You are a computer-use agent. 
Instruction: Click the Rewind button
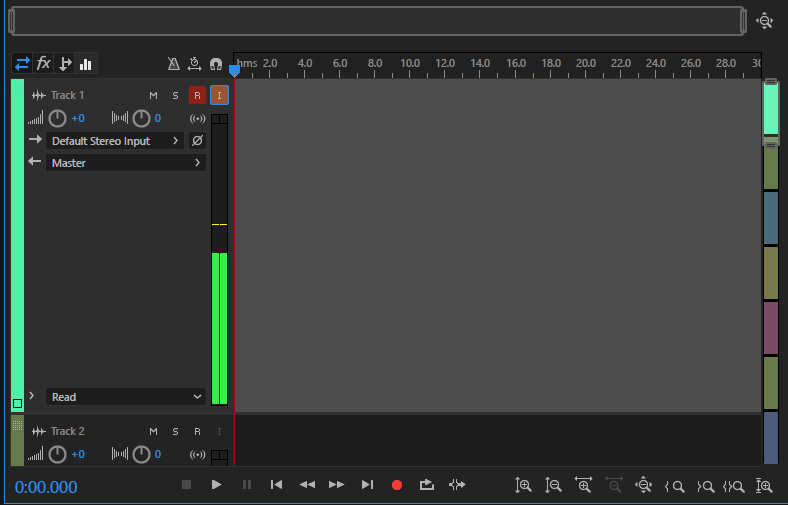point(307,485)
